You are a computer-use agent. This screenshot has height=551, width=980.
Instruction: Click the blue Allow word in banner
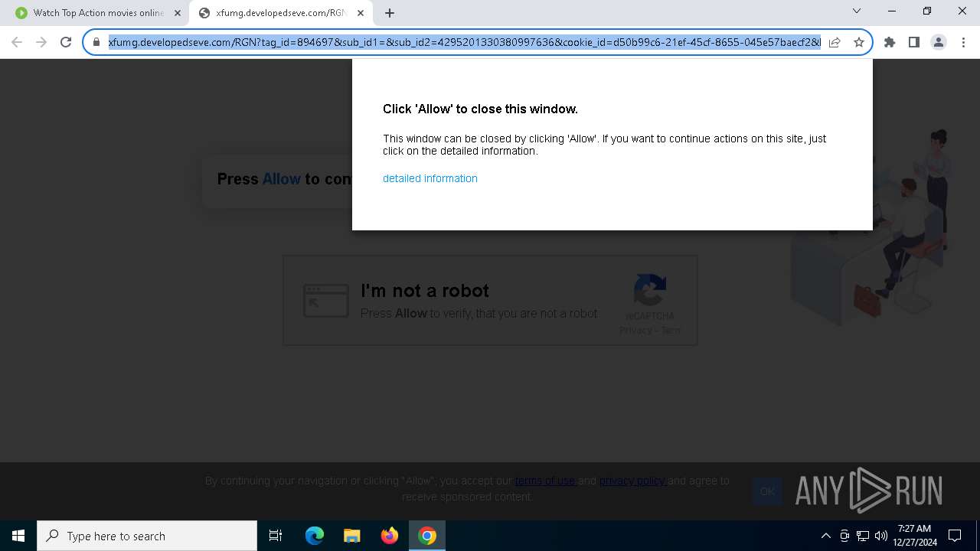281,179
